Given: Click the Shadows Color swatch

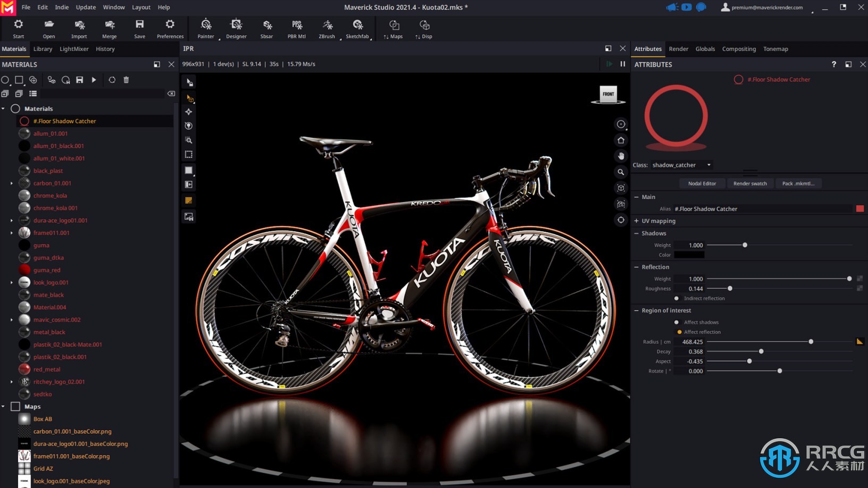Looking at the screenshot, I should tap(689, 255).
